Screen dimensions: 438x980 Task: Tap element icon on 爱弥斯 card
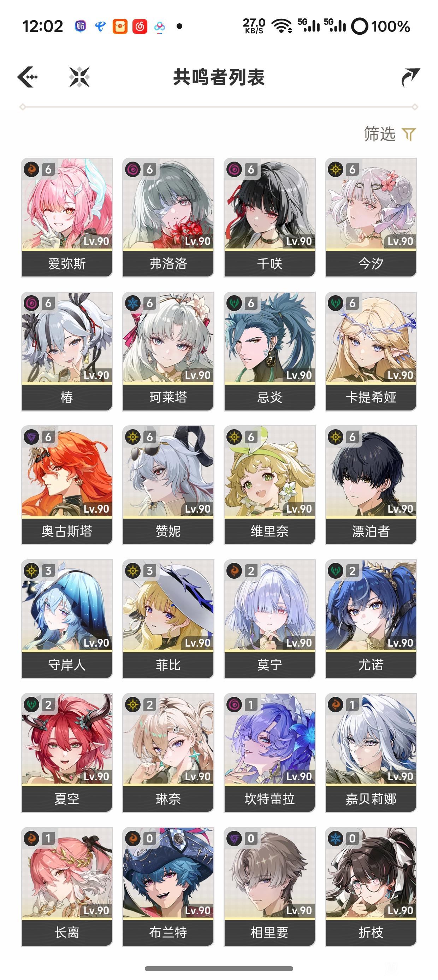coord(31,169)
